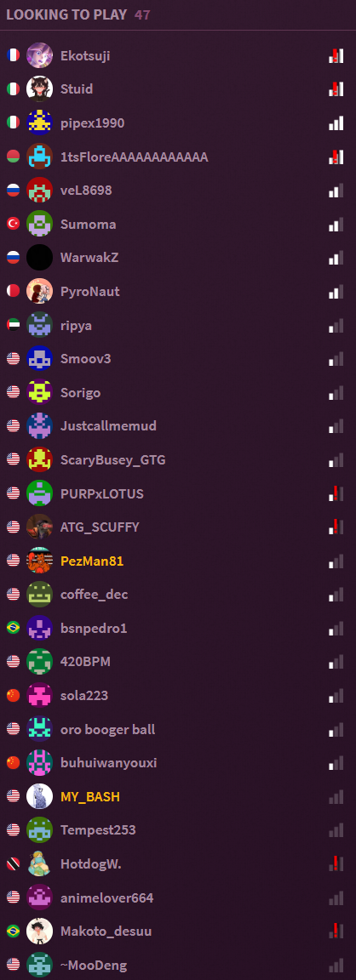Click Ekotsuji's avatar picture
The image size is (356, 980).
(x=39, y=55)
